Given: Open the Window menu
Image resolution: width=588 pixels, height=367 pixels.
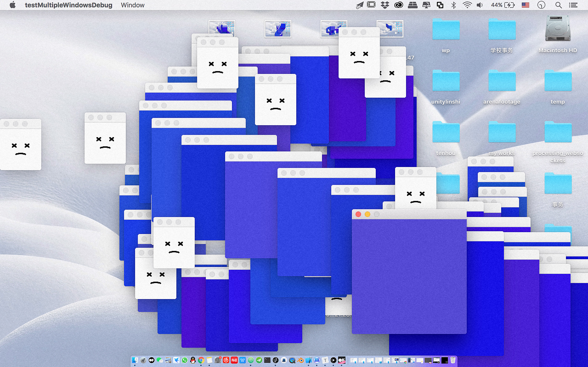Looking at the screenshot, I should click(x=133, y=5).
